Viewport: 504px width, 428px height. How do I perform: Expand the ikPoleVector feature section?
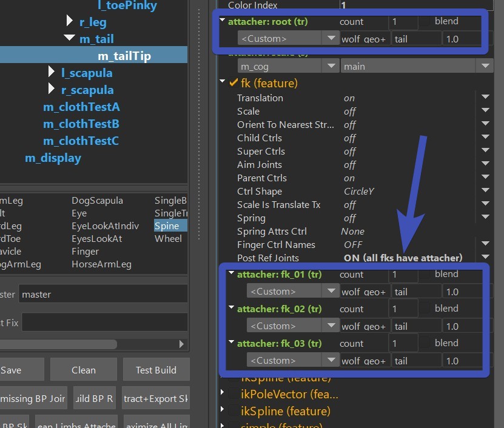222,392
